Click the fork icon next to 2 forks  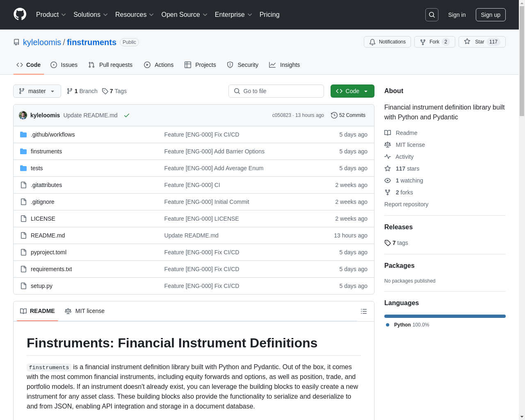tap(388, 192)
